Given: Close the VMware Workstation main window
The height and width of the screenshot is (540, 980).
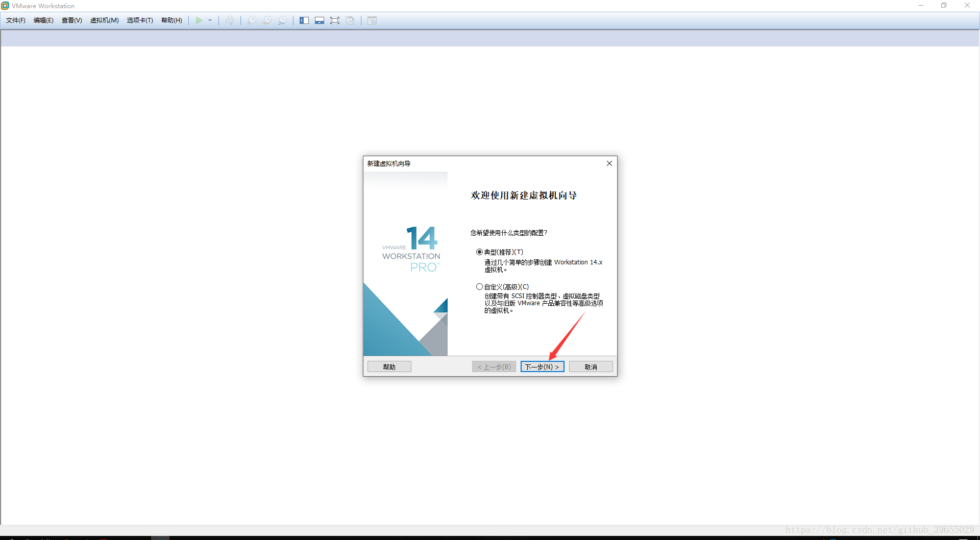Looking at the screenshot, I should 967,6.
